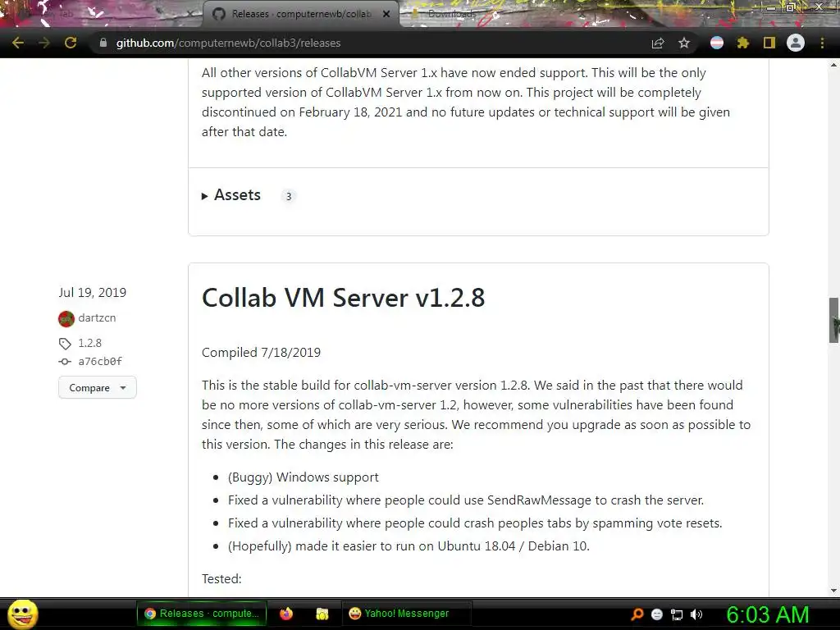Open the volume speaker tray icon

696,614
